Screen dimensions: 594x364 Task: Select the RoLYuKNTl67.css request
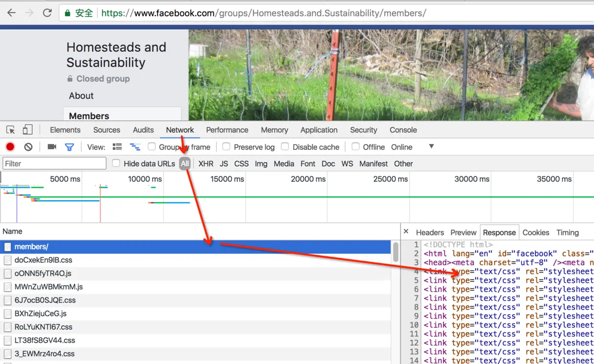click(x=195, y=327)
